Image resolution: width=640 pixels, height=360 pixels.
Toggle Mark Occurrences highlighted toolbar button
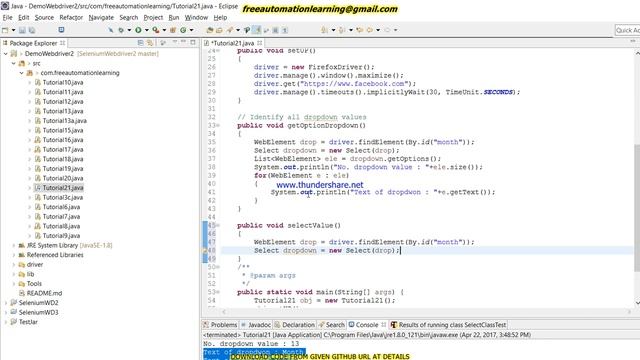coord(257,30)
